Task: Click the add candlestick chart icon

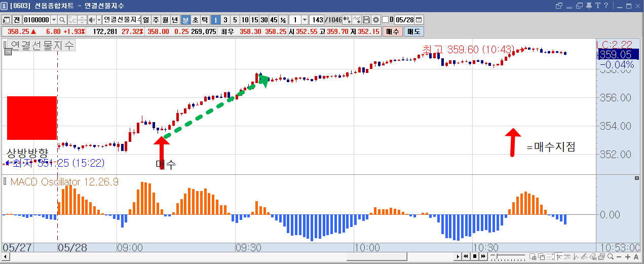Action: (347, 20)
